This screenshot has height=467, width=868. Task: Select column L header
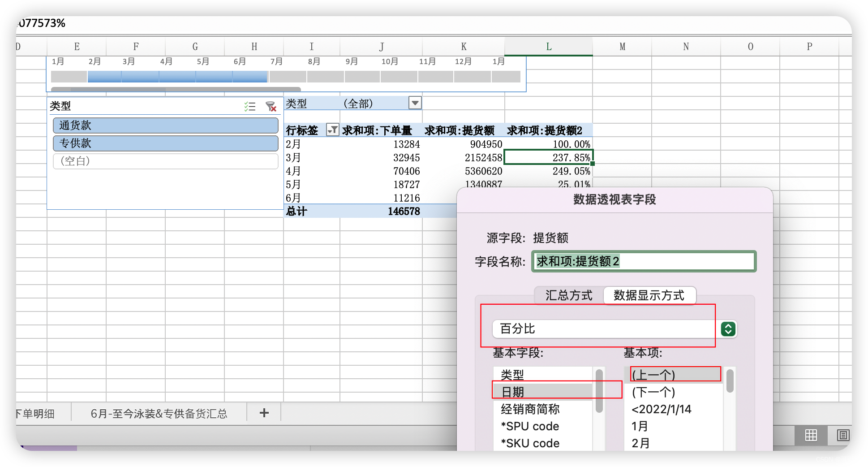[x=549, y=47]
